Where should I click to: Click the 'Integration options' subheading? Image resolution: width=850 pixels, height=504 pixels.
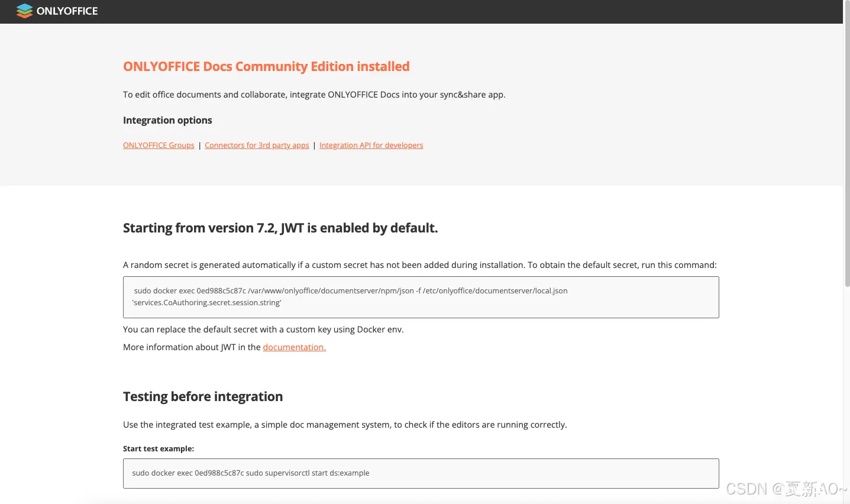pyautogui.click(x=167, y=120)
